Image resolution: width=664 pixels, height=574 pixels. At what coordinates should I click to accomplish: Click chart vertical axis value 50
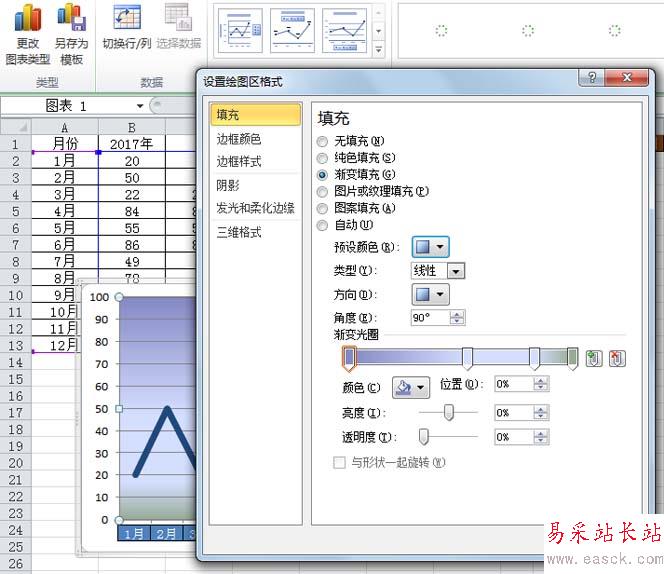click(102, 409)
